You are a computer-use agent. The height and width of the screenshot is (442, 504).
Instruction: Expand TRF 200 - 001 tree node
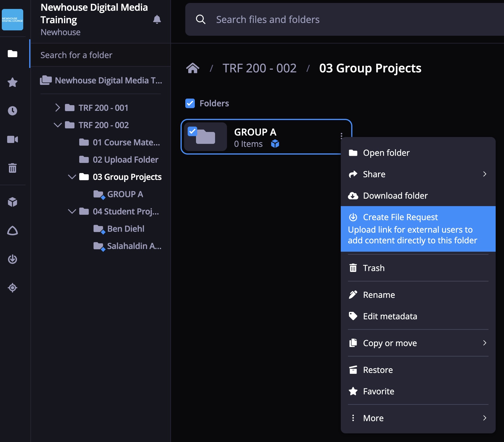(58, 108)
